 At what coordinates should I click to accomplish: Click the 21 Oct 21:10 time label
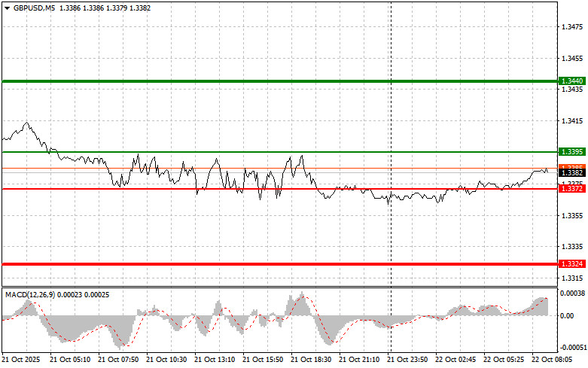pyautogui.click(x=359, y=360)
